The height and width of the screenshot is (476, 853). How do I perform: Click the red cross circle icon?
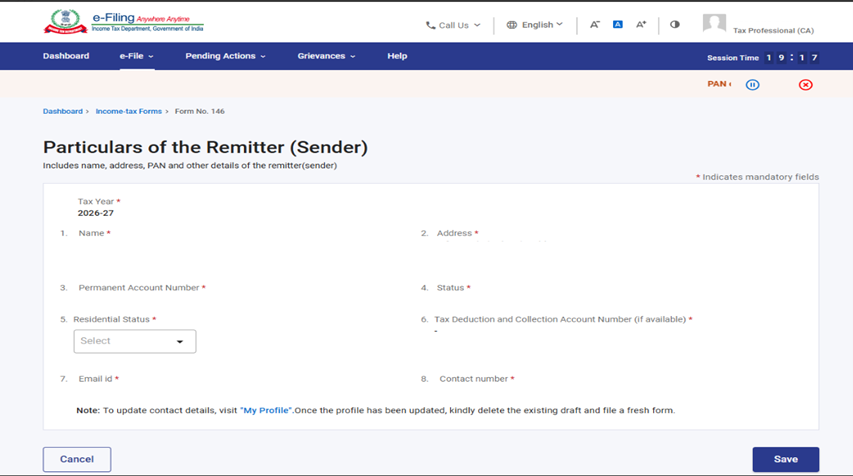point(805,85)
